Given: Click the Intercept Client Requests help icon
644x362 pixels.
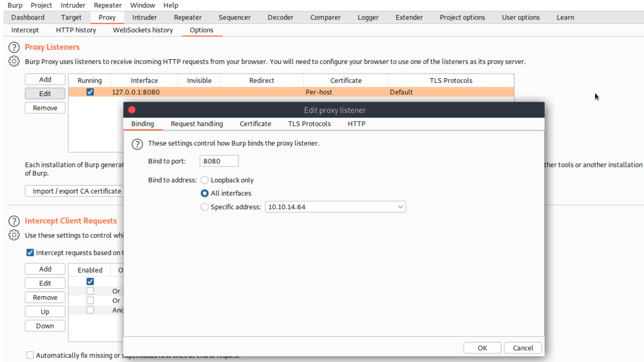Looking at the screenshot, I should pyautogui.click(x=14, y=221).
